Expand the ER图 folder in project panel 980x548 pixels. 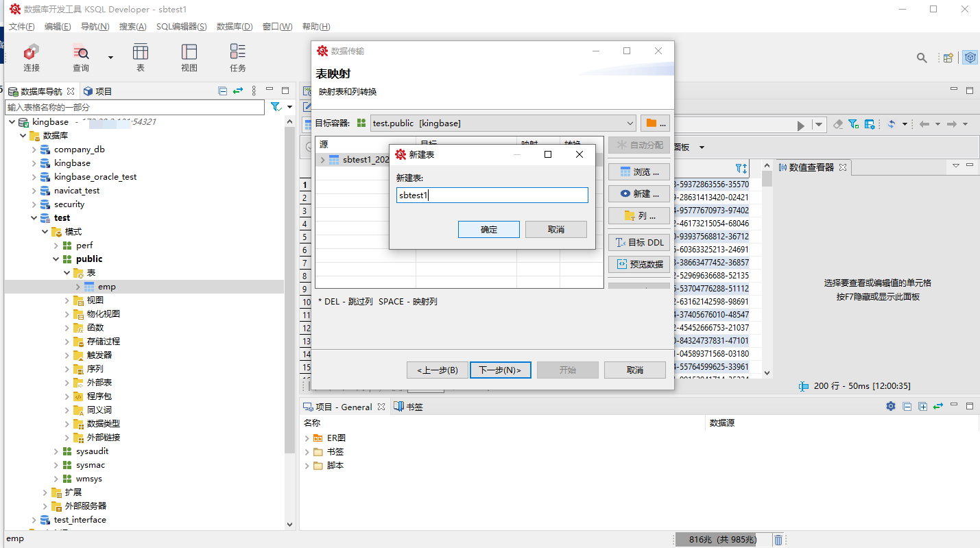[x=307, y=438]
